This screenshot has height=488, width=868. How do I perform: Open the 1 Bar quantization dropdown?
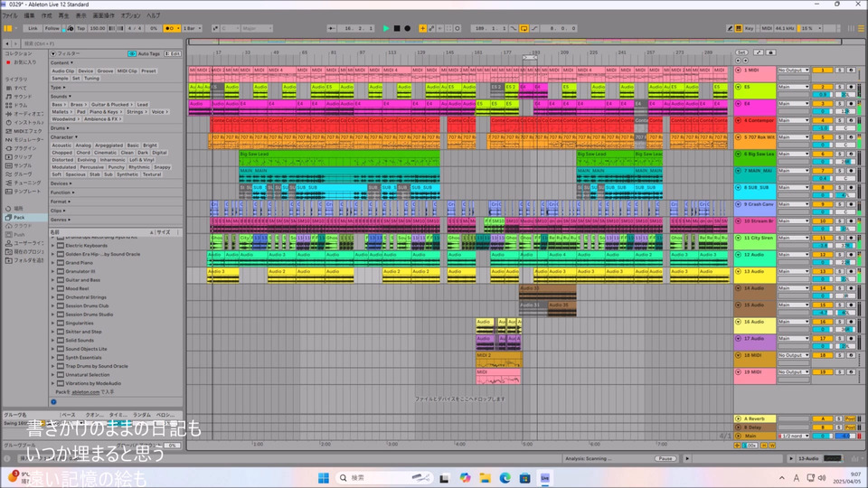(192, 28)
